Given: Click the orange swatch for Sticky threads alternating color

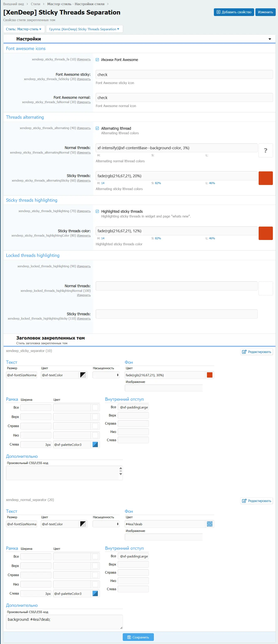Looking at the screenshot, I should pyautogui.click(x=265, y=178).
